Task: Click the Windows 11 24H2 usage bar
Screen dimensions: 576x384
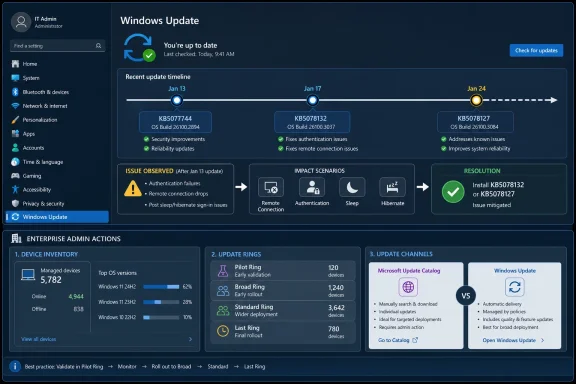Action: (161, 287)
